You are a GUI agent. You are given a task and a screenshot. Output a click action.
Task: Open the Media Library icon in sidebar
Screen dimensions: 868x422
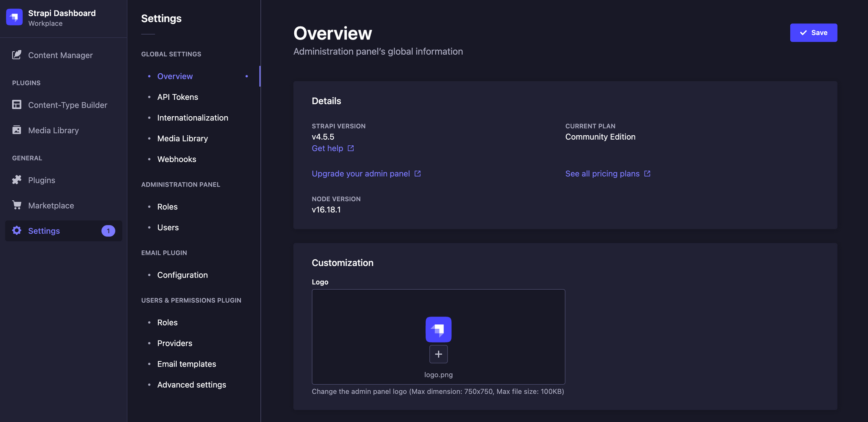point(16,130)
